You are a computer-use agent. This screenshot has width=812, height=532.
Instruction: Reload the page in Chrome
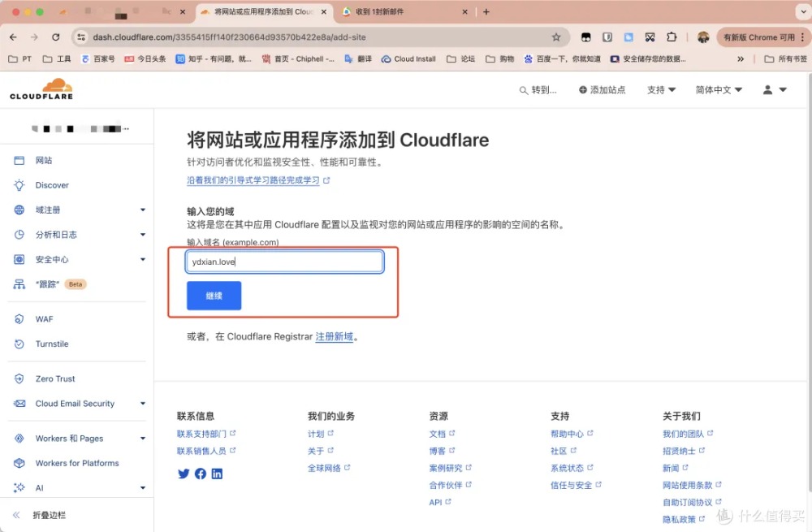(x=56, y=37)
